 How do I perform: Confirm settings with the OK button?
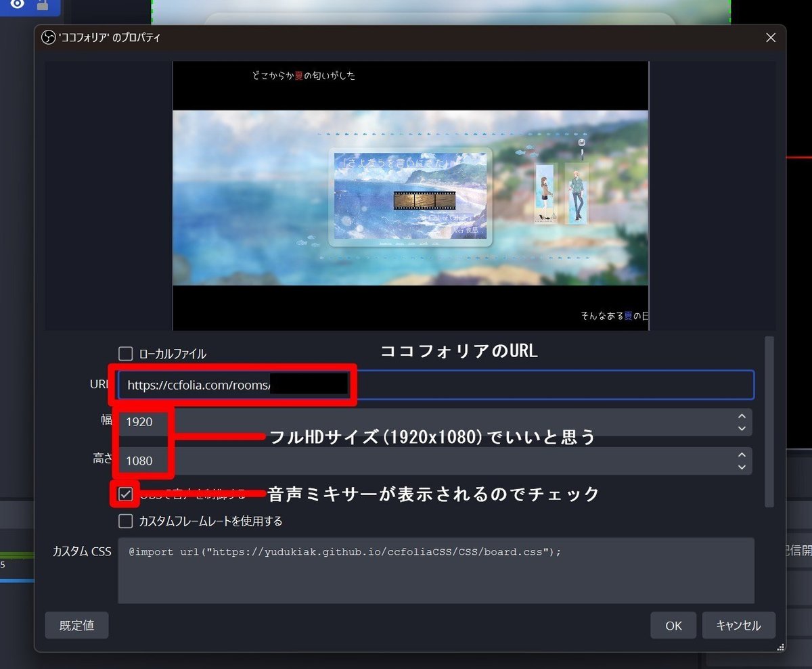click(x=673, y=625)
